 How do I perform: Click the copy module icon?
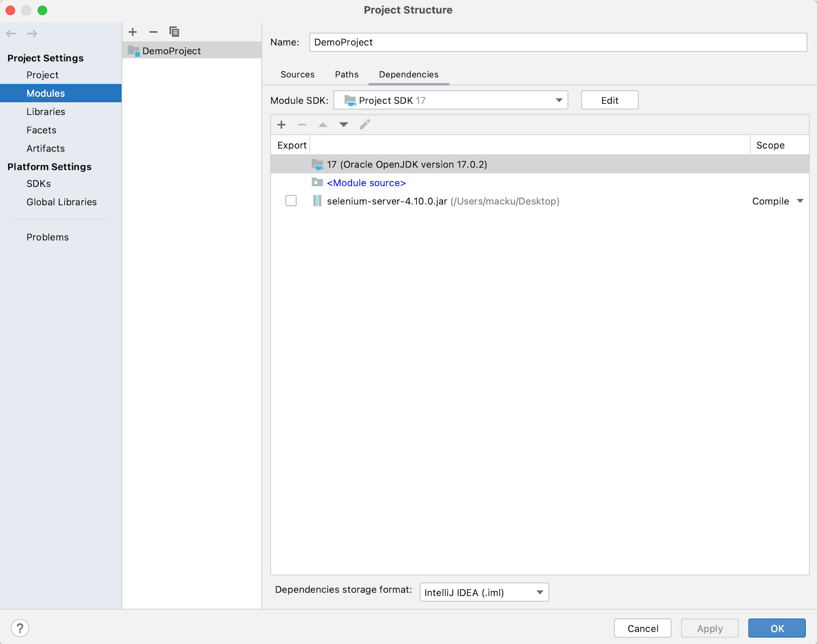[x=174, y=32]
